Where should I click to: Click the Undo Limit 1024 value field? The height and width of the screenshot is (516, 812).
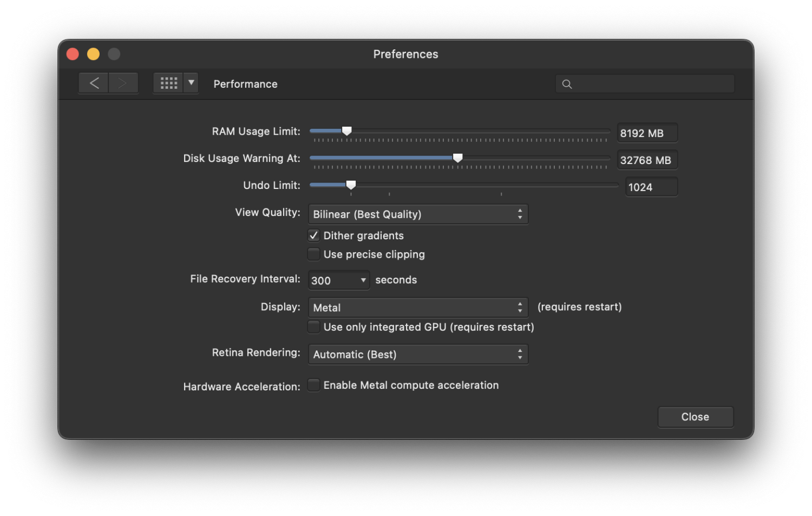coord(651,187)
